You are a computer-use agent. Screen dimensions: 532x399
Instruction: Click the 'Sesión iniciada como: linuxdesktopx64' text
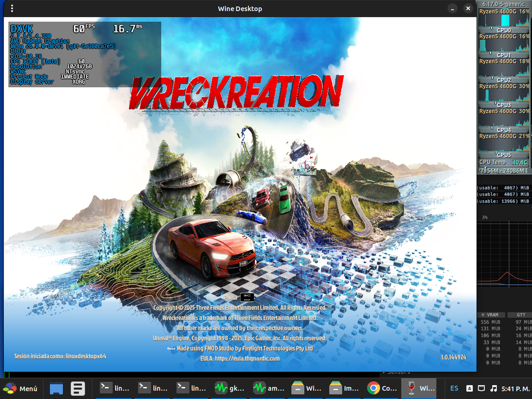tap(60, 356)
